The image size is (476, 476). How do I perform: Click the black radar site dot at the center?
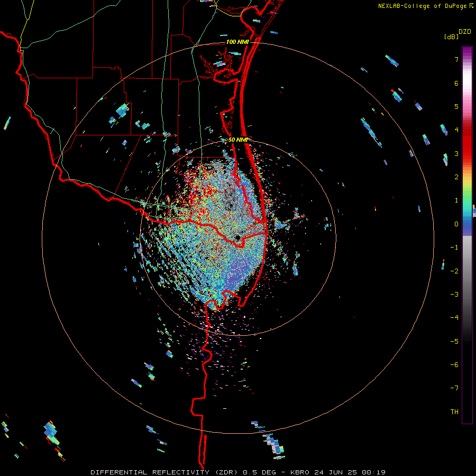click(x=237, y=237)
